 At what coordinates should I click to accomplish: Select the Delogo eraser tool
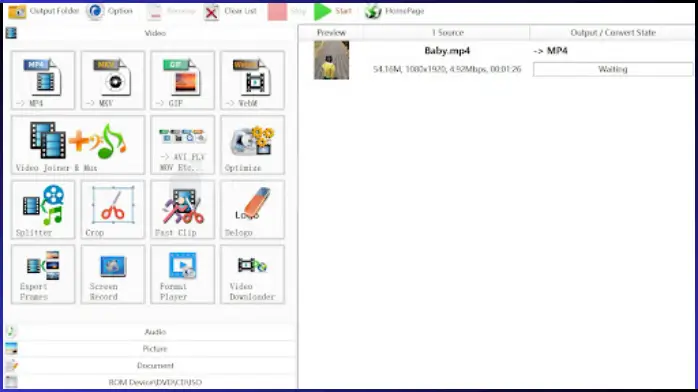(252, 210)
